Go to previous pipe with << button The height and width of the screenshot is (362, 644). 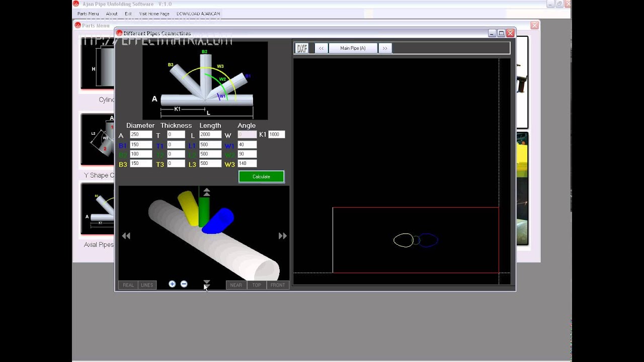point(321,48)
